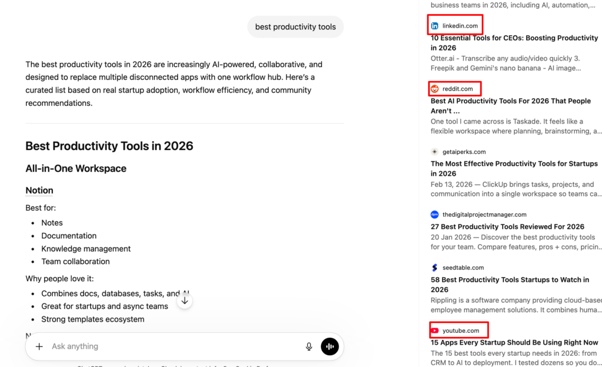602x367 pixels.
Task: Click the seedtable.com favicon
Action: (x=435, y=268)
